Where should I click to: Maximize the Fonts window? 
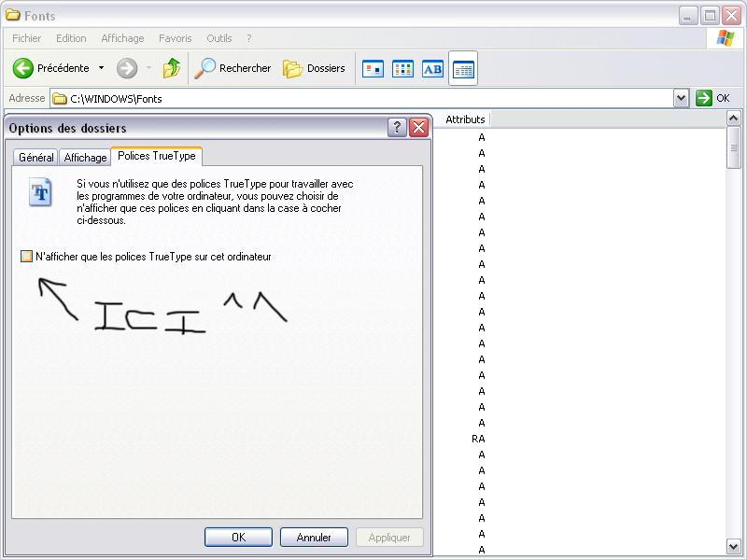tap(710, 16)
